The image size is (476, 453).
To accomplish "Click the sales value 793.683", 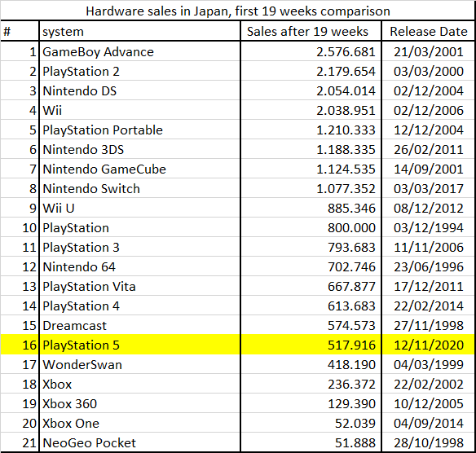I will click(351, 248).
